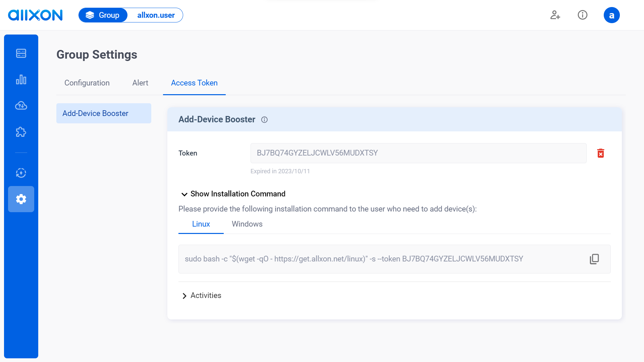
Task: Switch to the Alert tab
Action: [x=140, y=83]
